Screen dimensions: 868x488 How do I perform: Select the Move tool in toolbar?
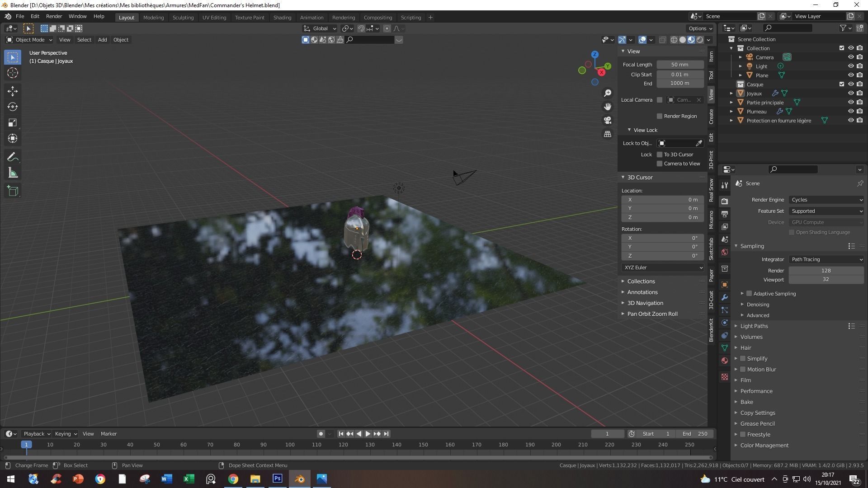click(x=13, y=91)
